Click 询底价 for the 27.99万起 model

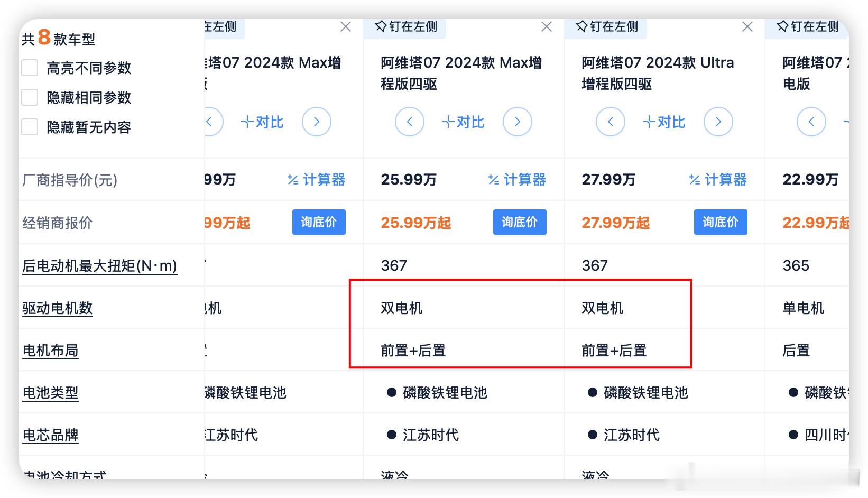pos(721,223)
